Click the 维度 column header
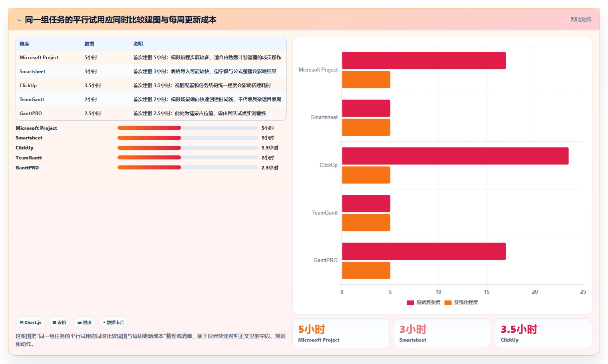The image size is (608, 364). pos(24,44)
